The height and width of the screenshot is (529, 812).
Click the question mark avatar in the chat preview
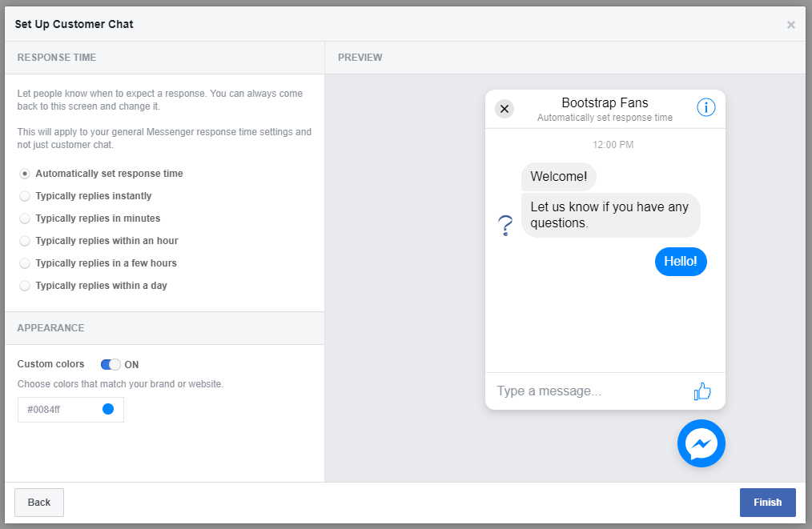(x=505, y=226)
